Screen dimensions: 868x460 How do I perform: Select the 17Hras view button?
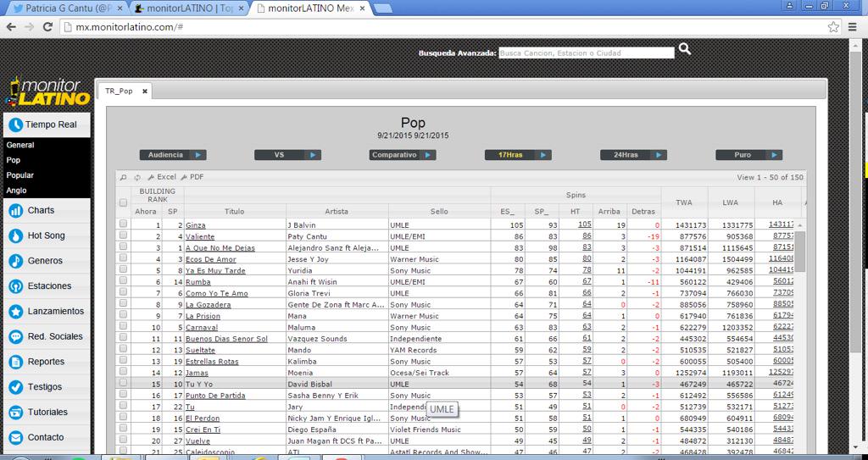tap(518, 155)
